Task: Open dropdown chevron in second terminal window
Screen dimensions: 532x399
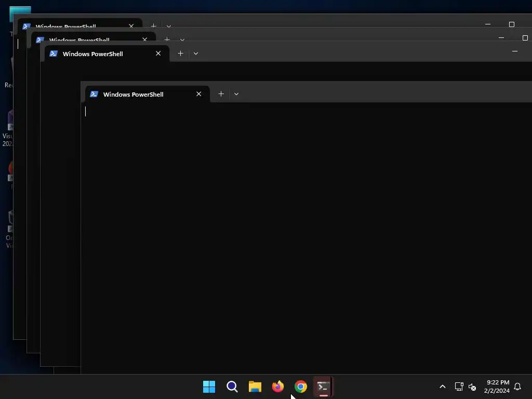Action: pyautogui.click(x=196, y=54)
